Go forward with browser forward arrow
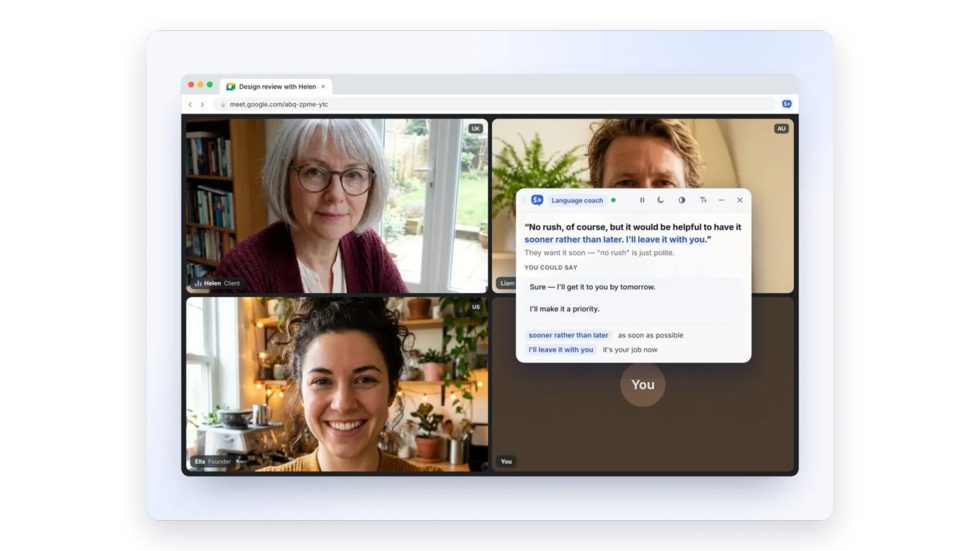 (202, 104)
